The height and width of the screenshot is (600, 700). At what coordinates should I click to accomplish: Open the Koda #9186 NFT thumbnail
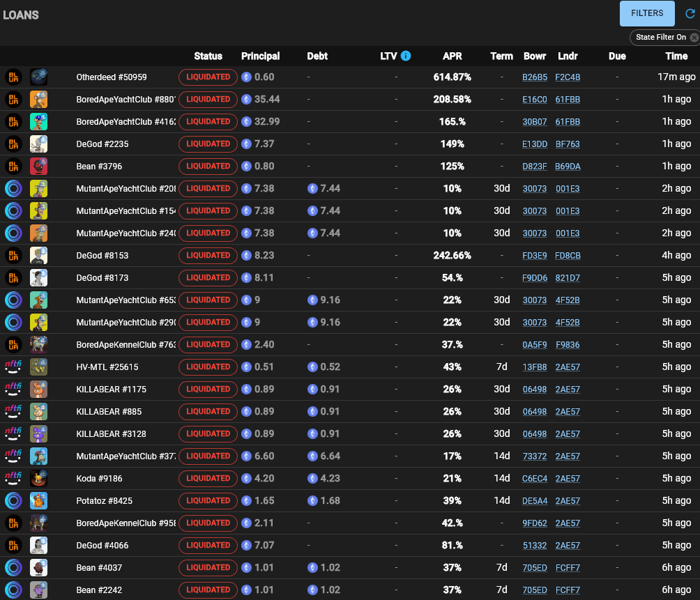click(x=39, y=478)
